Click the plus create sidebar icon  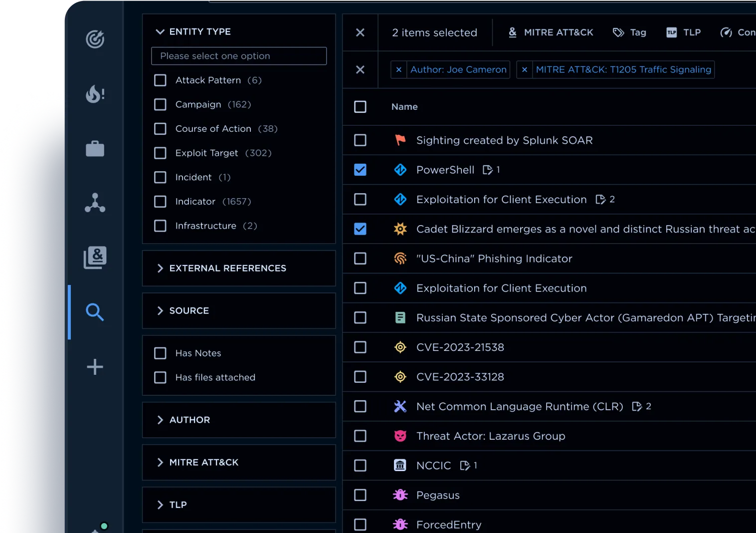click(x=95, y=367)
